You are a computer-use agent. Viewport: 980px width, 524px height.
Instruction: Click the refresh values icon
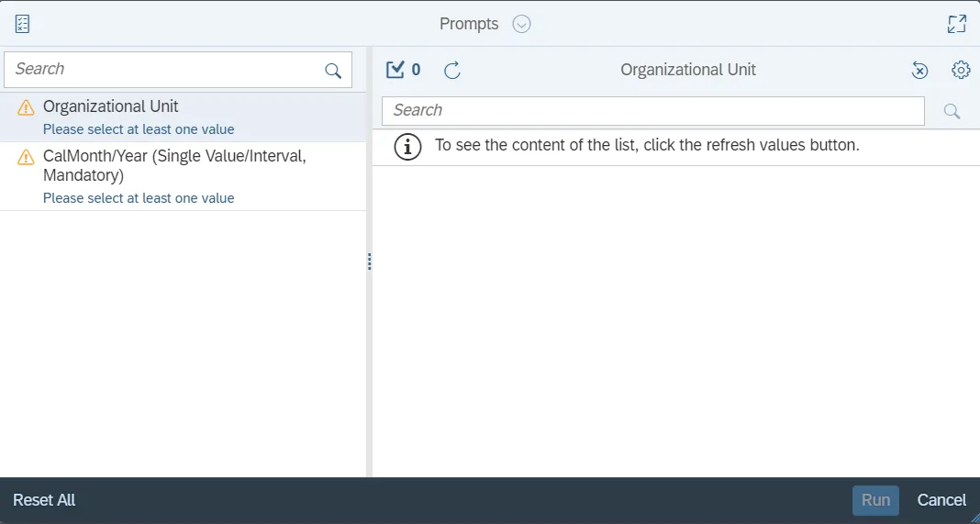[x=452, y=70]
